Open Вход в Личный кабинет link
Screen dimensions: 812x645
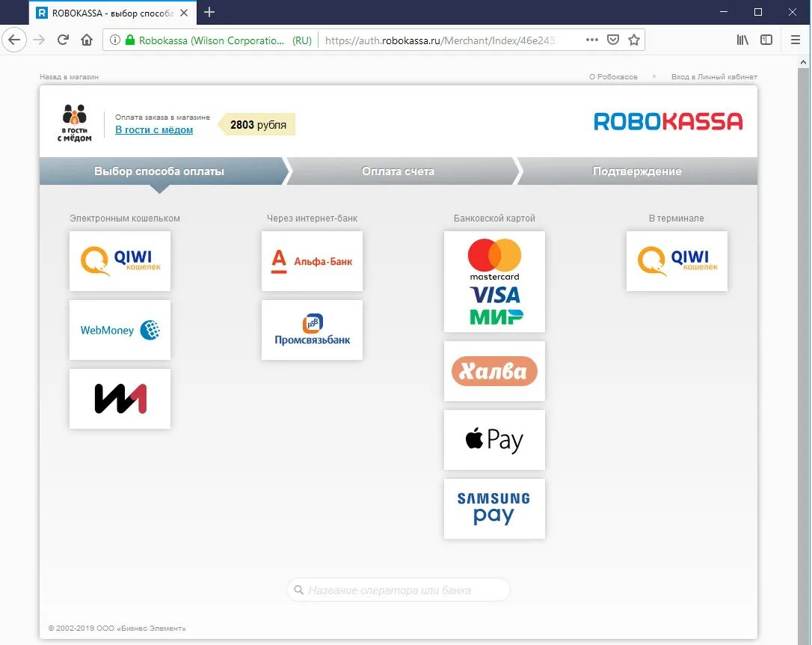click(714, 76)
